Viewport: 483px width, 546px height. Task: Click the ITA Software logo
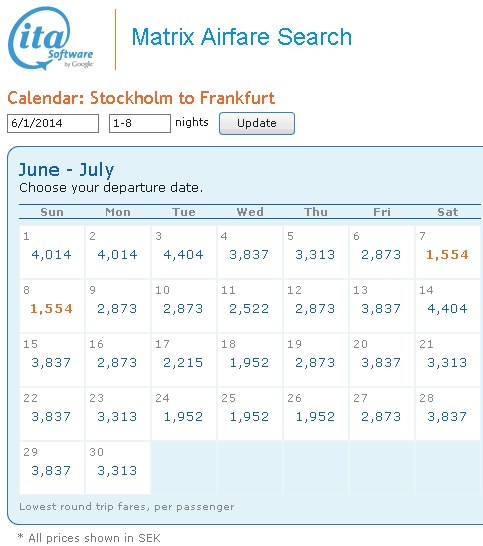point(51,39)
